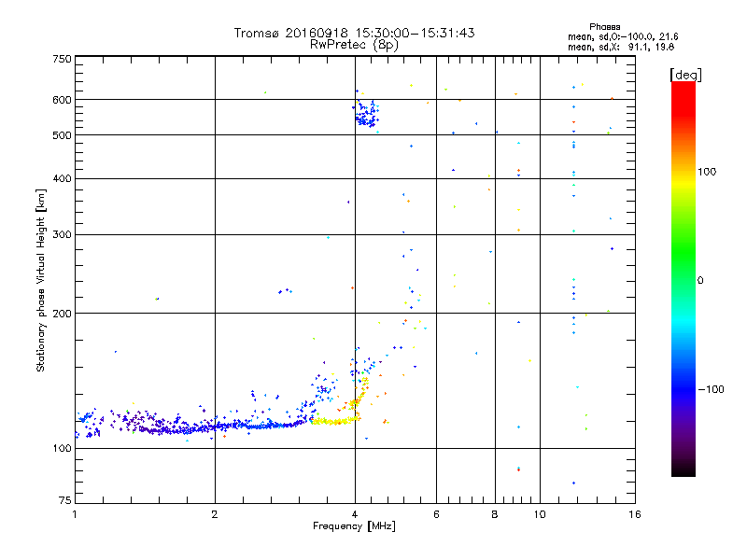747x560 pixels.
Task: Click the plot title 'Tromsø 20160918 15:30:00-15:31:43'
Action: [354, 33]
